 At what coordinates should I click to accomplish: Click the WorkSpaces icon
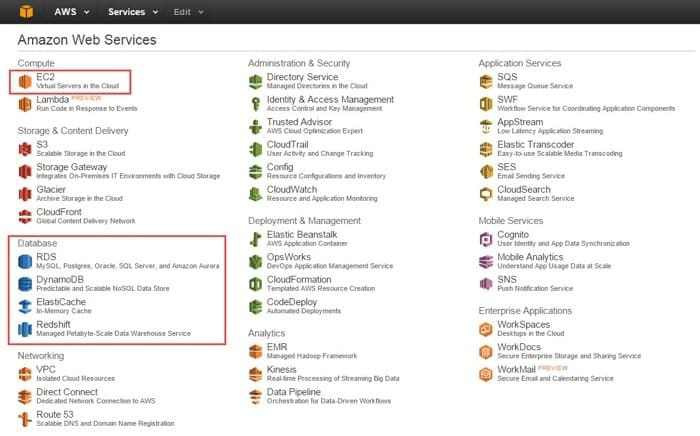pyautogui.click(x=486, y=329)
